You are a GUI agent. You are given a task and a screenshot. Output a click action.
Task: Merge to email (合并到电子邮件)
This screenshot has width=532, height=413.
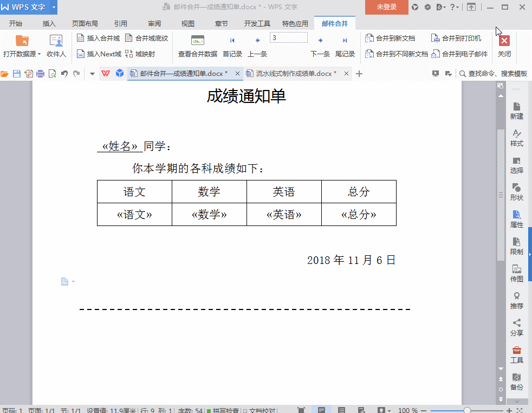[459, 54]
